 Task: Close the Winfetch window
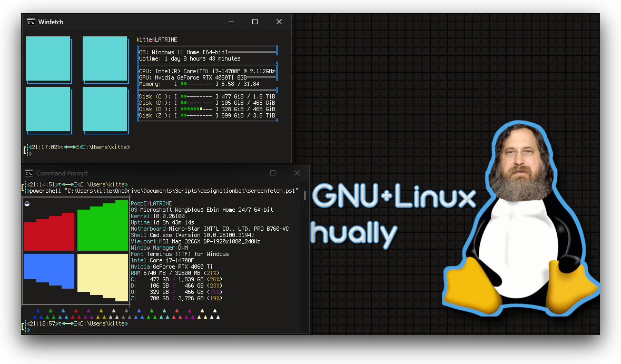[279, 22]
